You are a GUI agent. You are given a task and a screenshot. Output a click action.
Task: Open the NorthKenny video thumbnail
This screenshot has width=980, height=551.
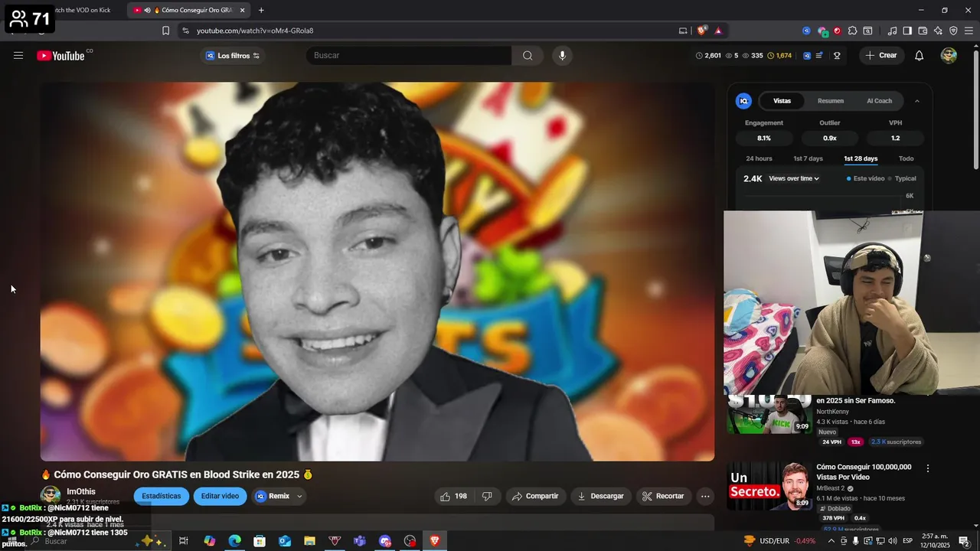click(769, 414)
